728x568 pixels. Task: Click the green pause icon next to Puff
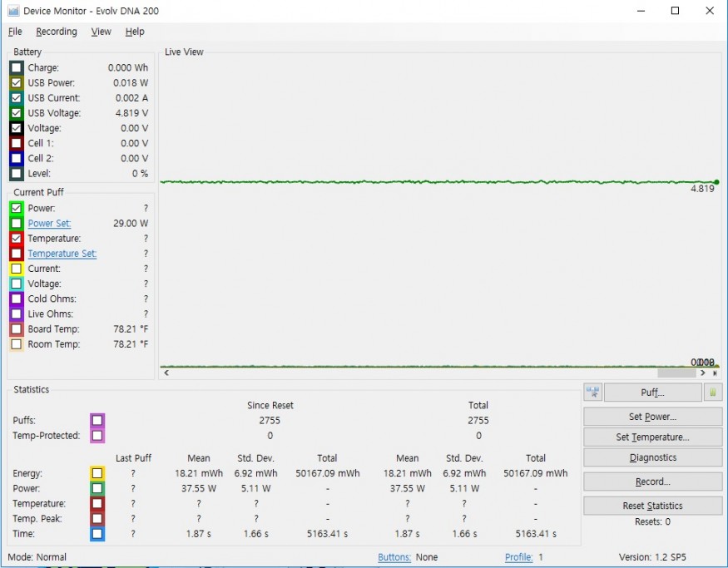713,393
